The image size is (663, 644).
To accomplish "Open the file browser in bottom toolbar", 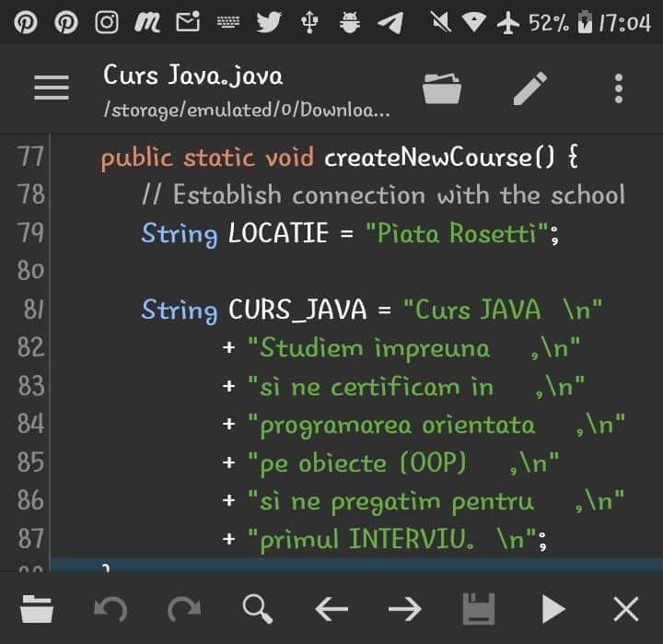I will (x=38, y=609).
